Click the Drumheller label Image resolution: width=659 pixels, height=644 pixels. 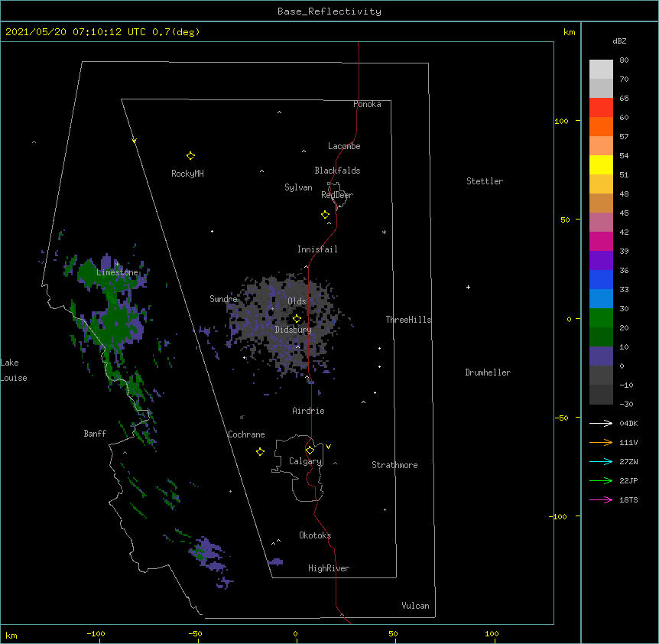488,372
